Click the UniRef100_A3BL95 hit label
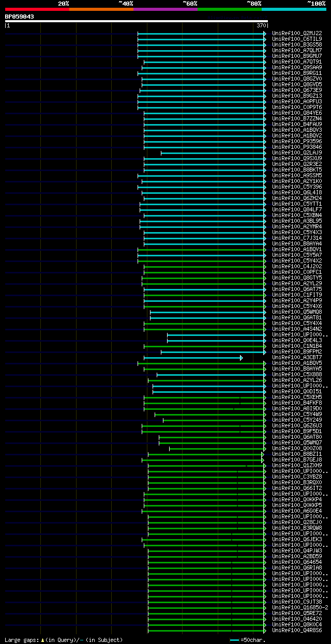 (297, 221)
